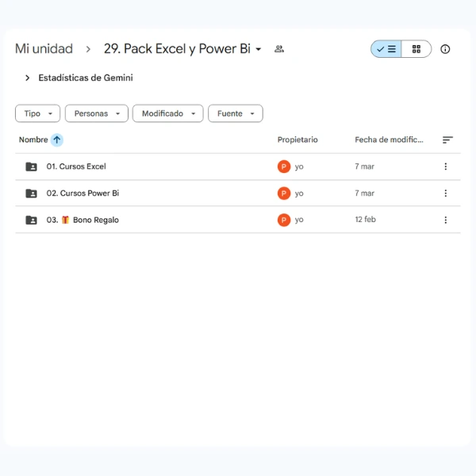Open the 29. Pack Excel y Power Bi dropdown

pyautogui.click(x=182, y=48)
